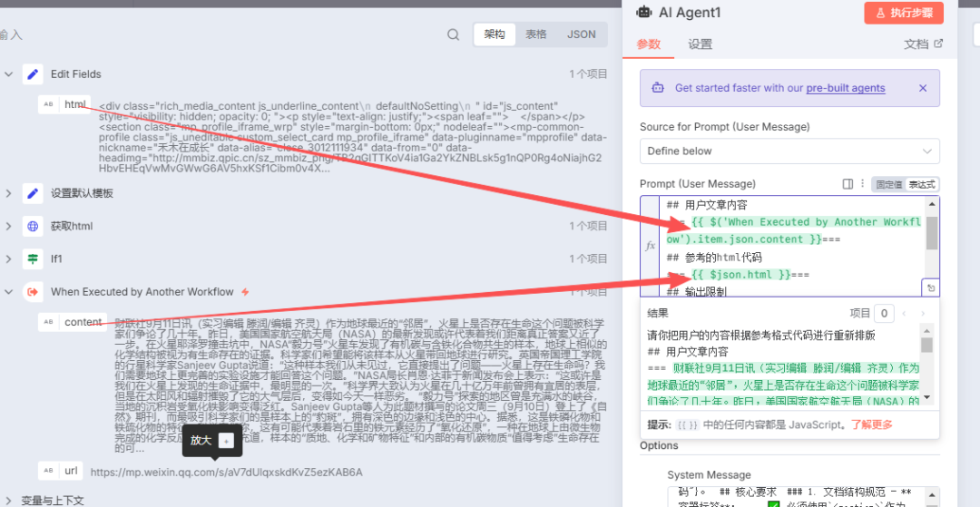Select the html field label
980x507 pixels.
coord(75,104)
